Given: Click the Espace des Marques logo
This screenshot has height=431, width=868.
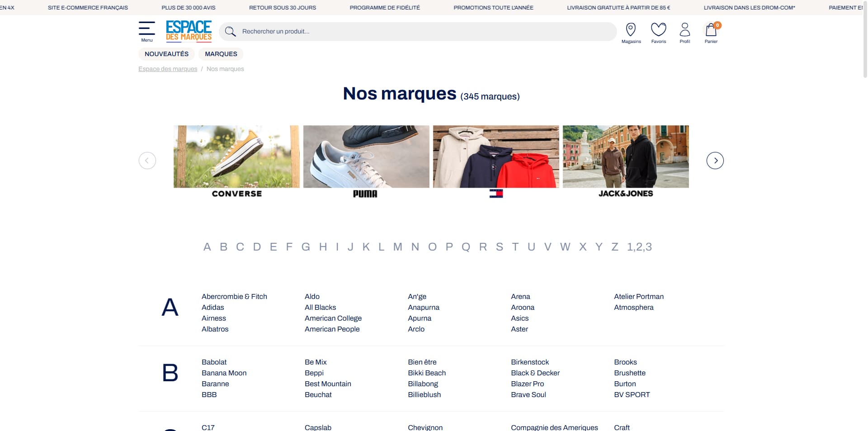Looking at the screenshot, I should (x=189, y=31).
